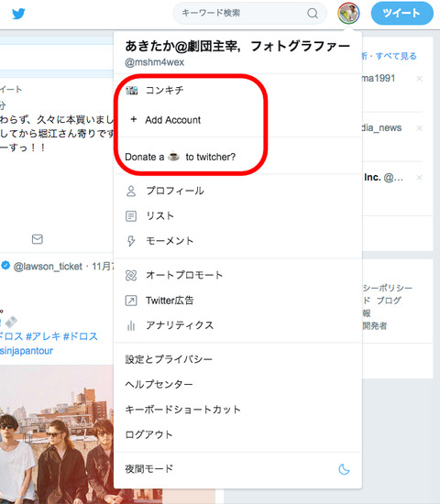Open the profile avatar menu
This screenshot has height=504, width=440.
coord(348,13)
